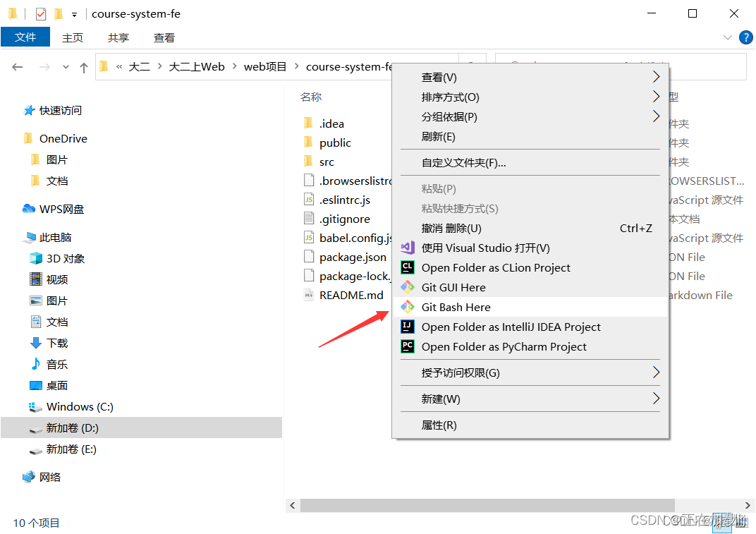The height and width of the screenshot is (534, 756).
Task: Expand the 授予访问权限(G) submenu arrow
Action: (656, 372)
